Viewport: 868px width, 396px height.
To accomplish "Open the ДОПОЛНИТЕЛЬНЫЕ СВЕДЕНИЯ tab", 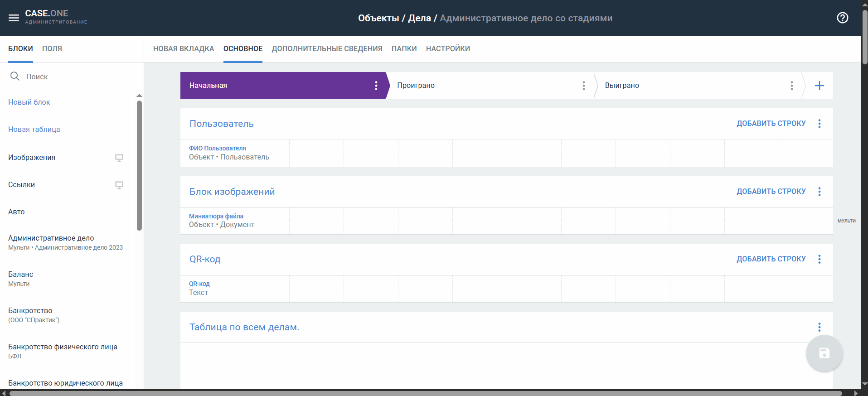I will (x=327, y=48).
